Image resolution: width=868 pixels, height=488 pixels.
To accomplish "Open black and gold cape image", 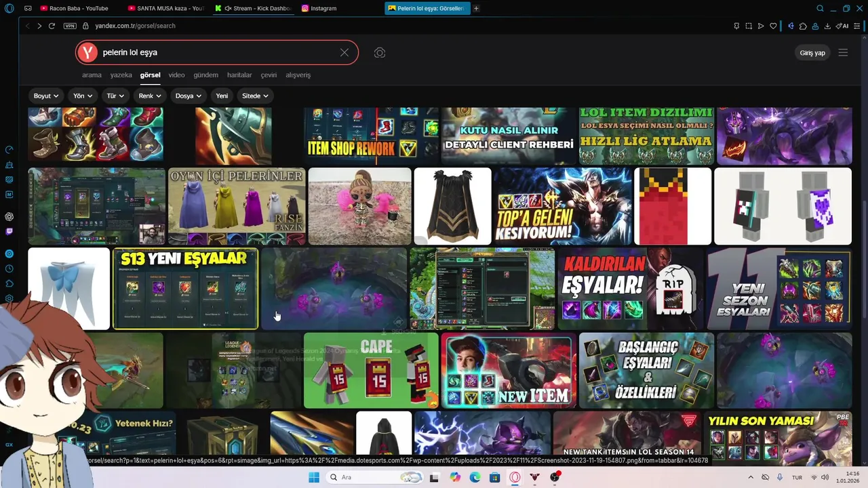I will point(452,206).
